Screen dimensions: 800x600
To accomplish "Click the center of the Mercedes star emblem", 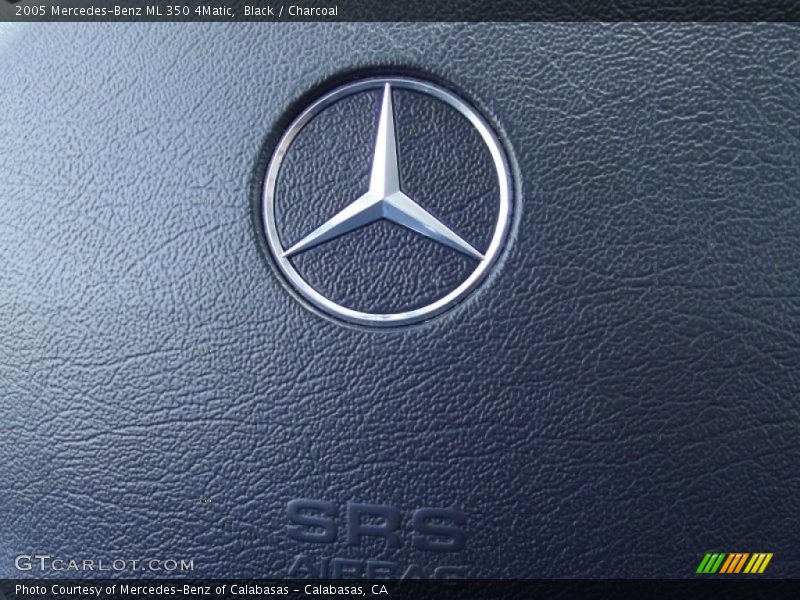I will (386, 200).
